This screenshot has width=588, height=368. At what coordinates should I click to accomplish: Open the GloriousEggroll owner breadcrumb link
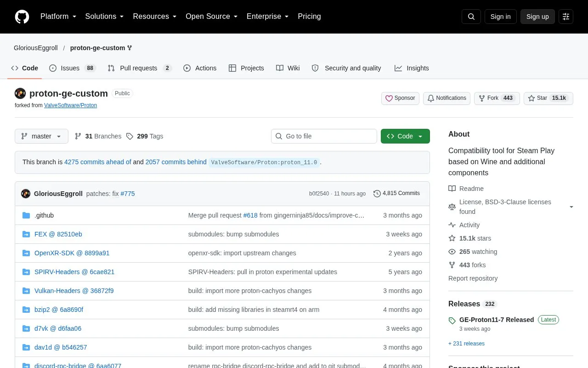[x=36, y=48]
